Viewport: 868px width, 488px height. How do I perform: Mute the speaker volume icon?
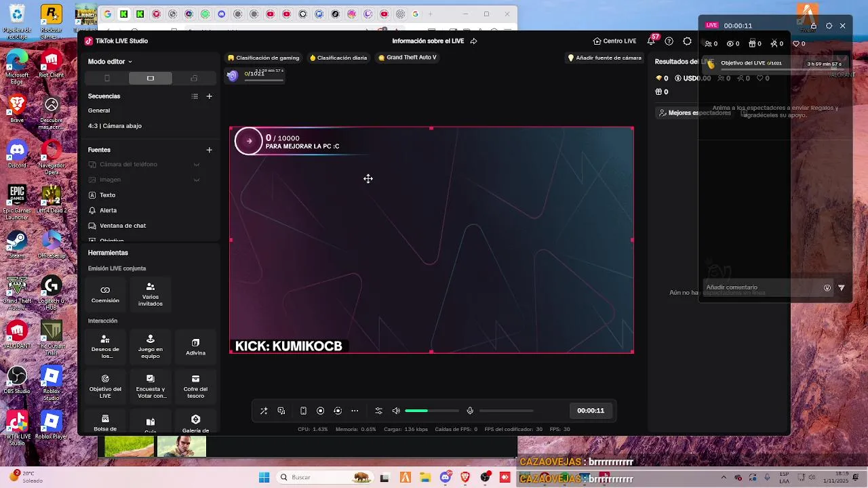click(x=396, y=411)
